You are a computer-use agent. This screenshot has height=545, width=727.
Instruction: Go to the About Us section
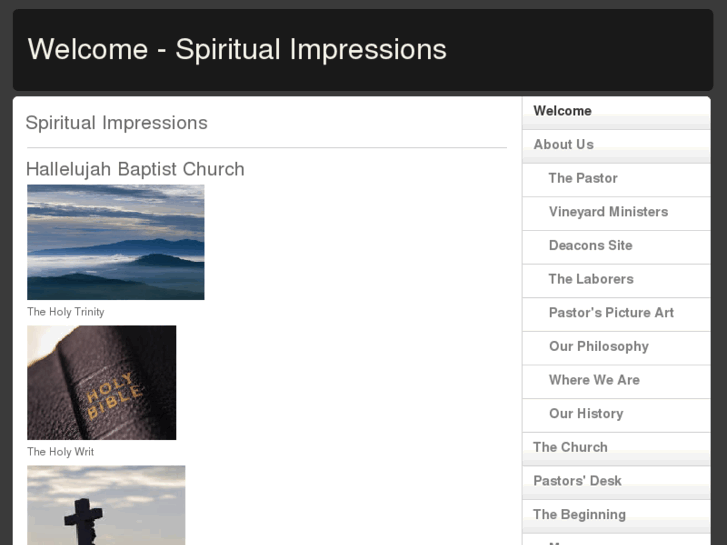[x=564, y=145]
